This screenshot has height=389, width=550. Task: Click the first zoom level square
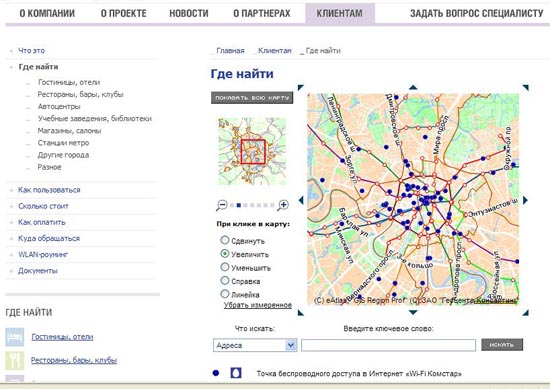(x=232, y=205)
